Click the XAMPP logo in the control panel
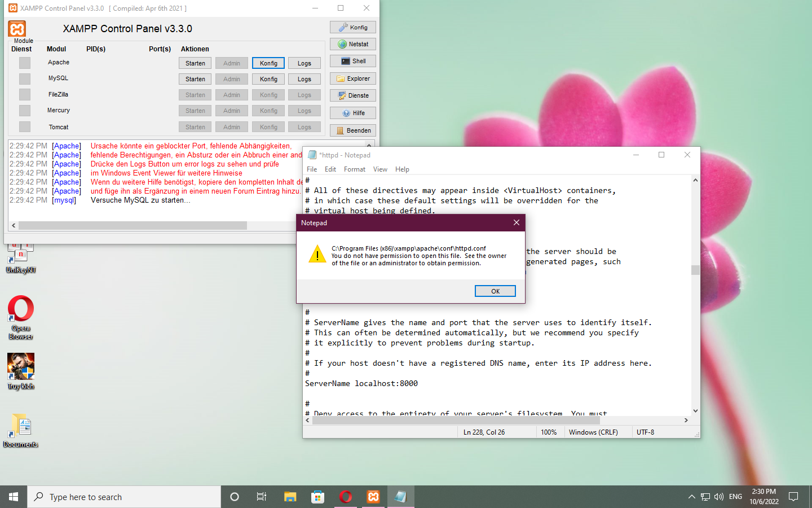812x508 pixels. click(x=17, y=29)
